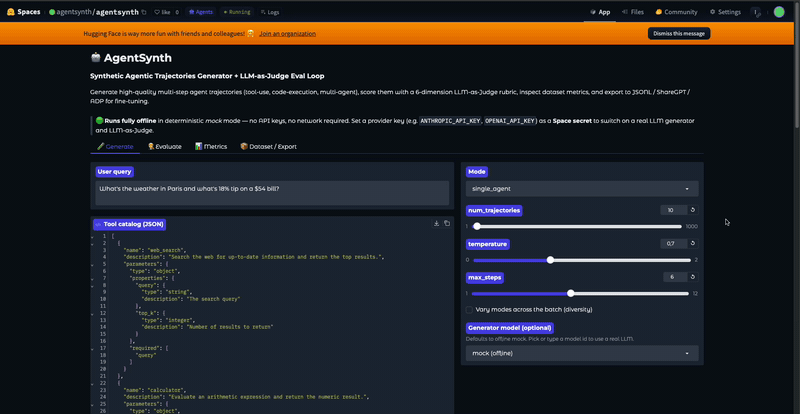Click the temperature number field showing 0.7
The height and width of the screenshot is (414, 800).
point(673,243)
